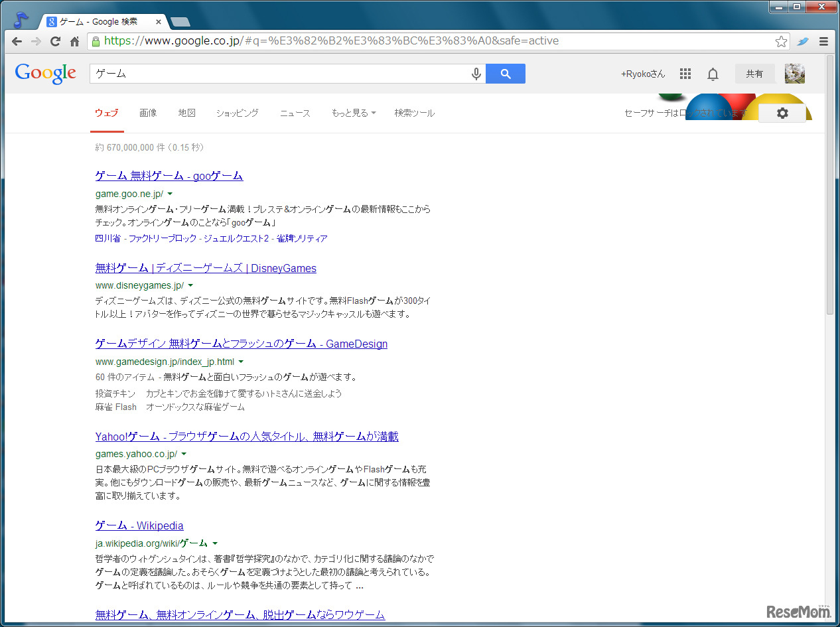Click the Google logo
The width and height of the screenshot is (840, 627).
[46, 73]
